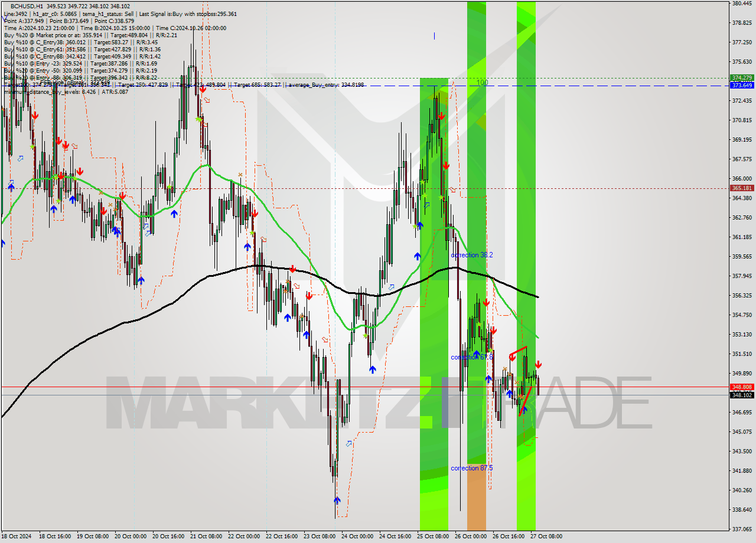Select the 'Entry -50: 320.099' line
The image size is (756, 543).
80,70
